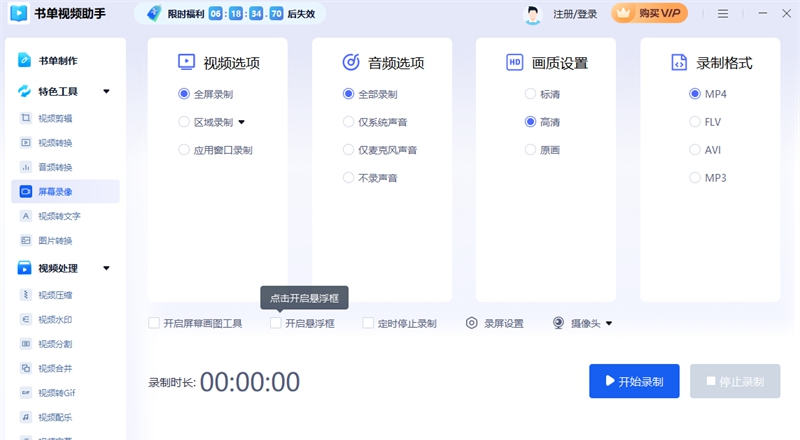Expand the 区域录制 dropdown arrow

[241, 123]
